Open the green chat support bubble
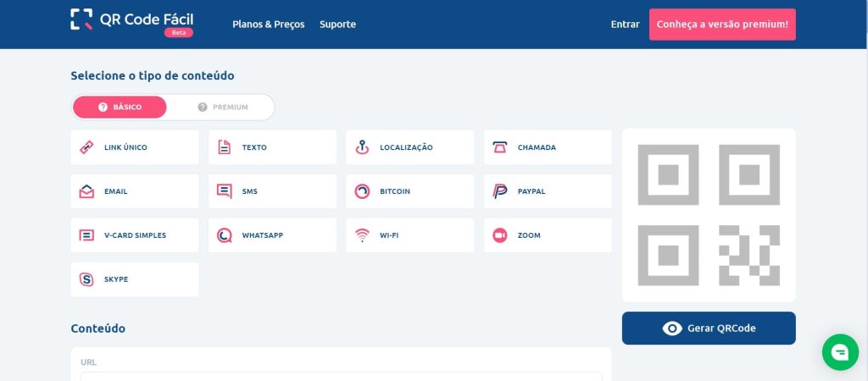This screenshot has width=868, height=381. coord(840,352)
